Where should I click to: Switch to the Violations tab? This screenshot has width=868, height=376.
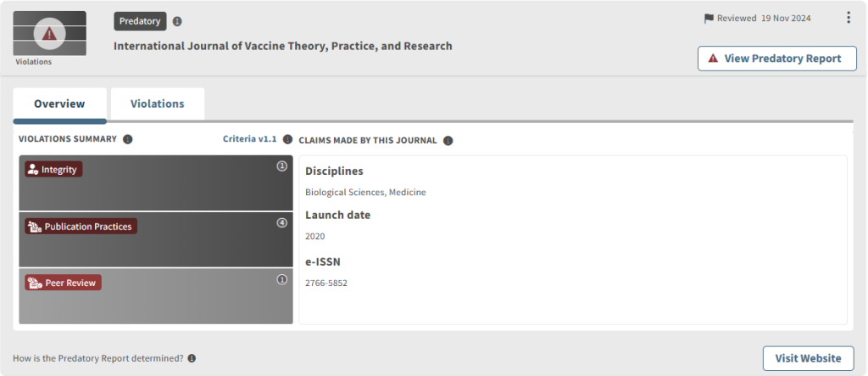[157, 104]
